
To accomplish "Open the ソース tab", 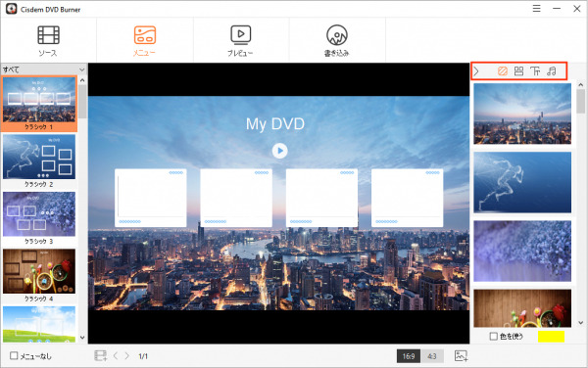I will (48, 40).
